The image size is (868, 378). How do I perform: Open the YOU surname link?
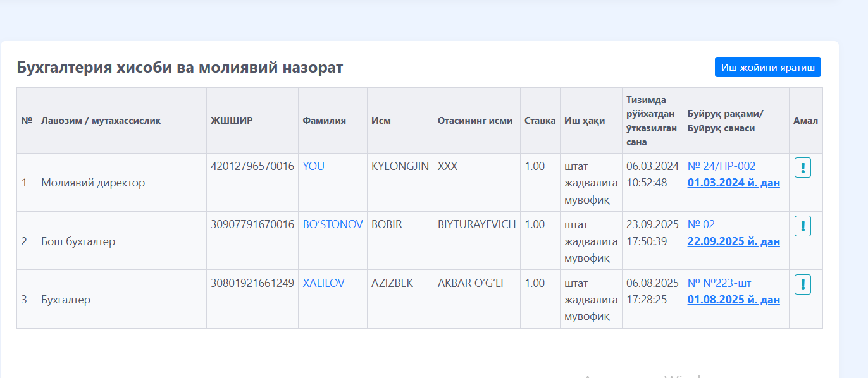(313, 166)
